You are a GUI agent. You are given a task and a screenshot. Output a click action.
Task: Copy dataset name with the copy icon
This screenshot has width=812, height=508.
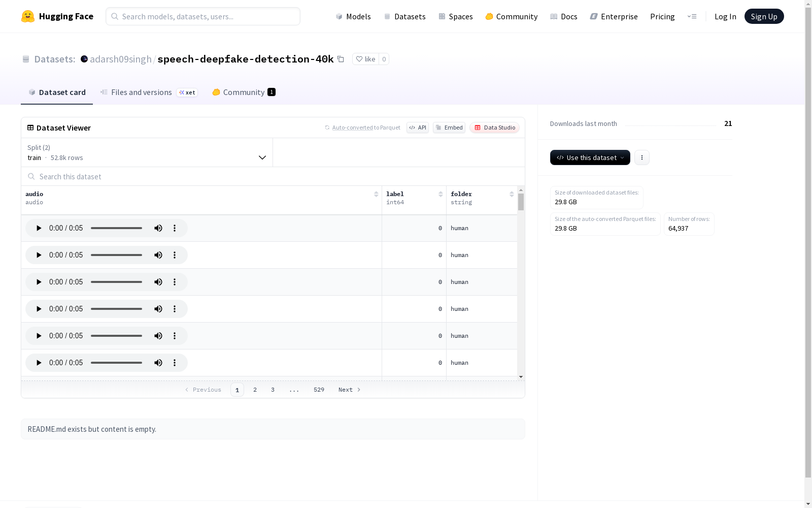(341, 59)
